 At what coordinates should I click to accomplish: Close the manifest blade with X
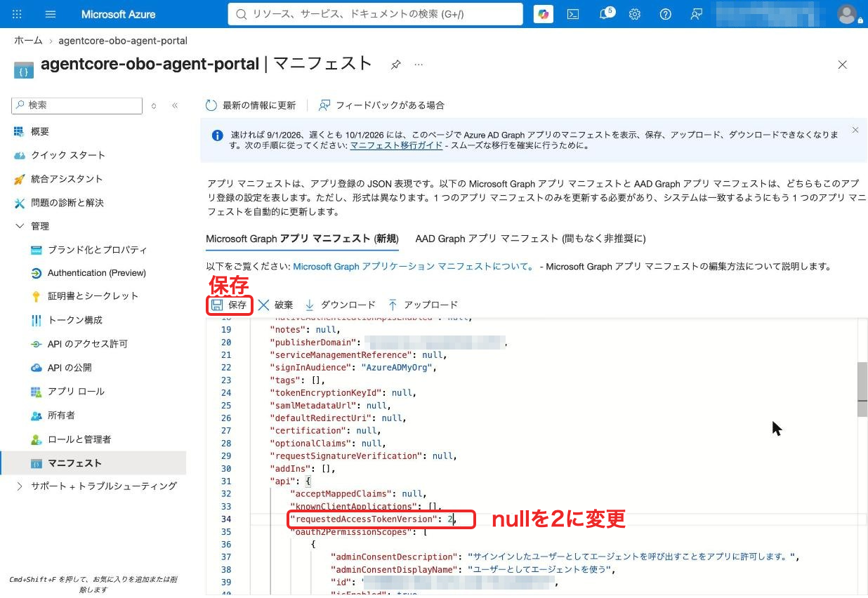[x=843, y=65]
